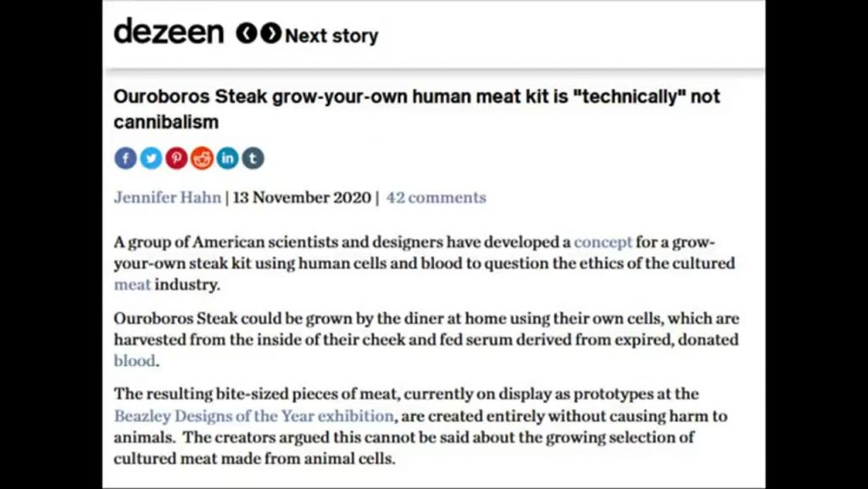Share the article on Facebook

(125, 158)
